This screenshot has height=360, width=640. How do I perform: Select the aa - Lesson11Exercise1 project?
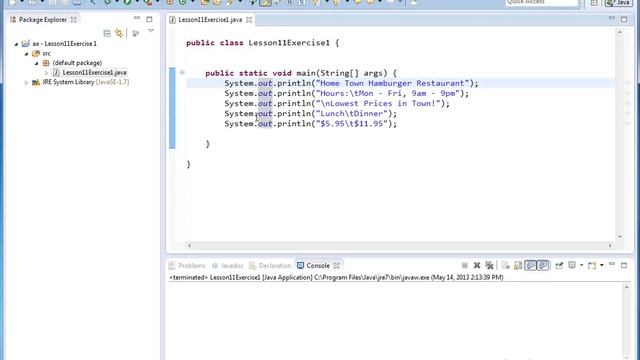pos(64,44)
